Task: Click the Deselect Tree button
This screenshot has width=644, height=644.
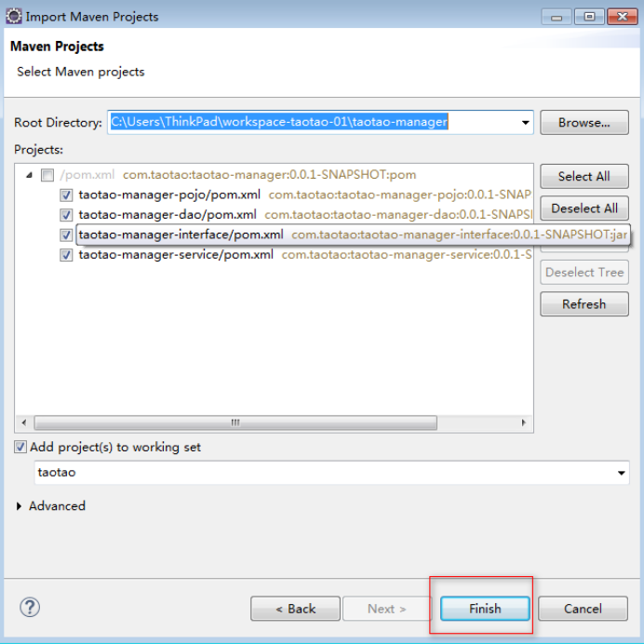Action: tap(584, 273)
